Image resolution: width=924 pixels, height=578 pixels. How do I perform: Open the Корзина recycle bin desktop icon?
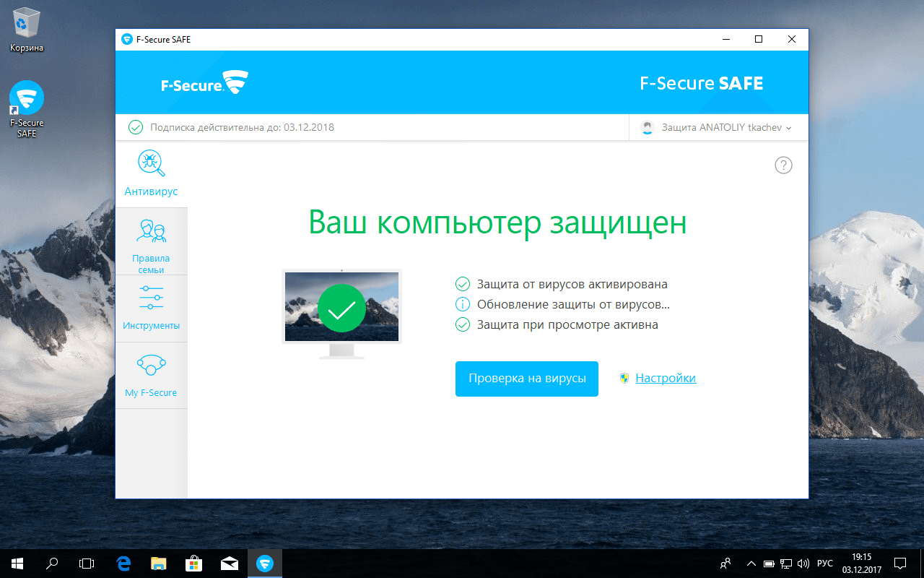pos(27,31)
